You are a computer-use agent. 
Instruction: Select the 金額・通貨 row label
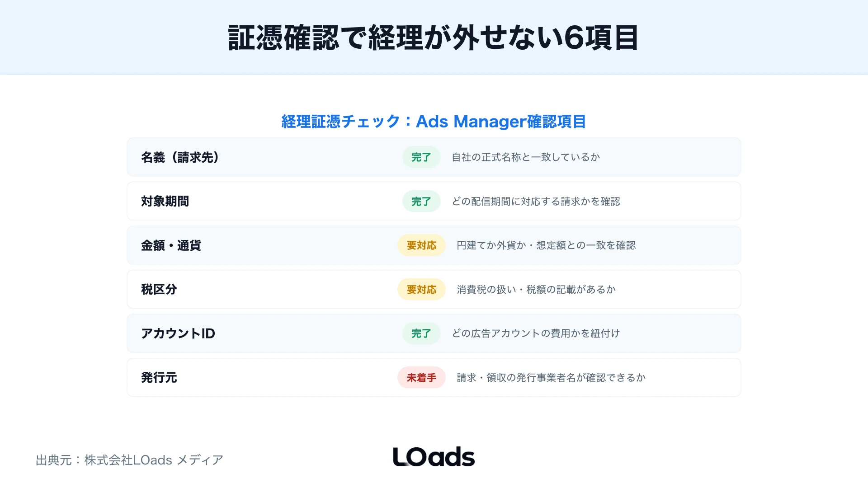pos(171,245)
